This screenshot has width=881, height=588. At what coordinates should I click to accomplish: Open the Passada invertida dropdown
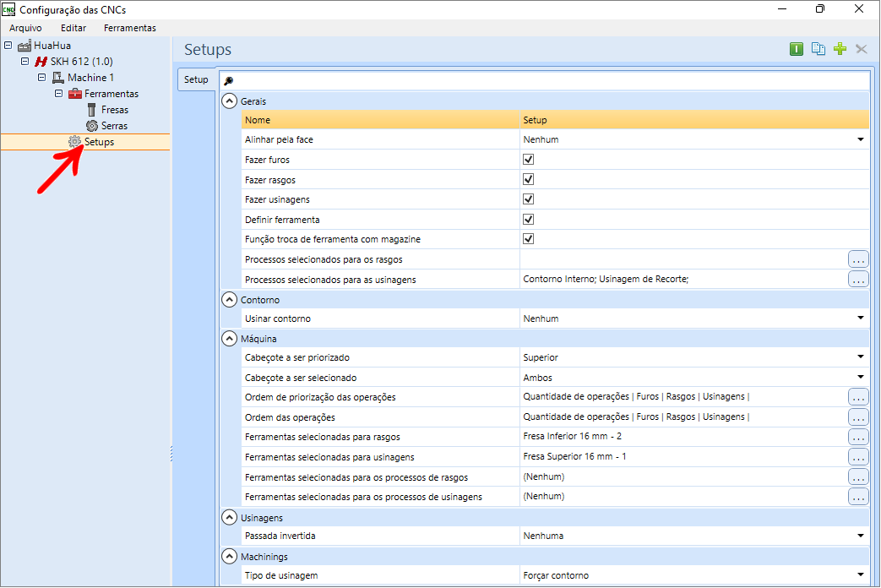click(x=860, y=536)
